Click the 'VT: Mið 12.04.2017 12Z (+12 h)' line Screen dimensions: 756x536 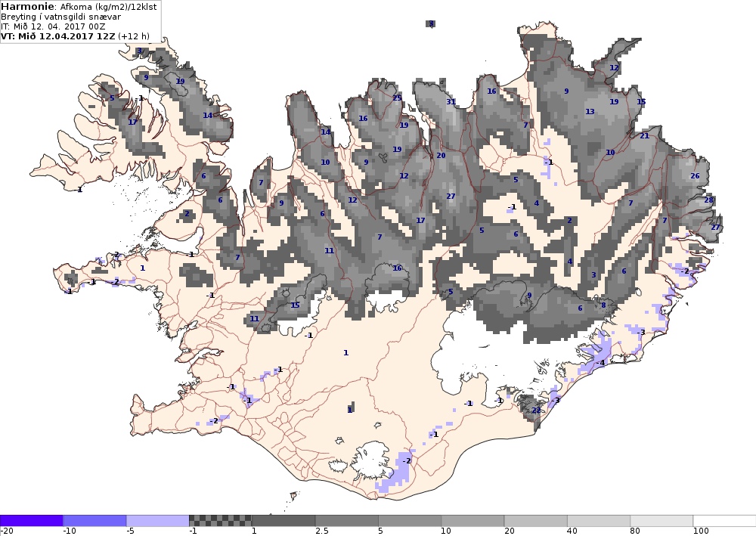[75, 36]
